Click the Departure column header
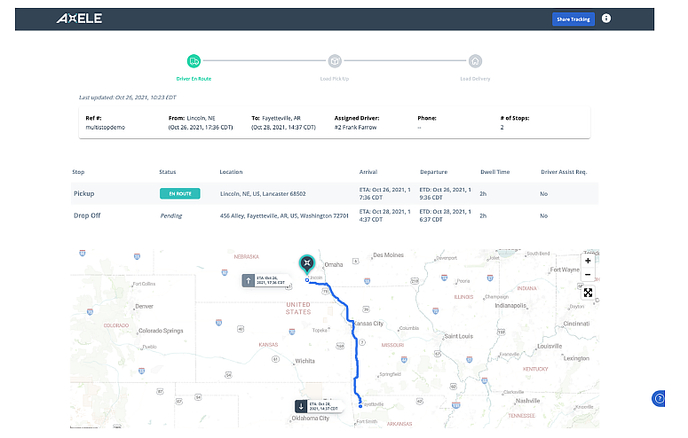The image size is (688, 438). 434,172
